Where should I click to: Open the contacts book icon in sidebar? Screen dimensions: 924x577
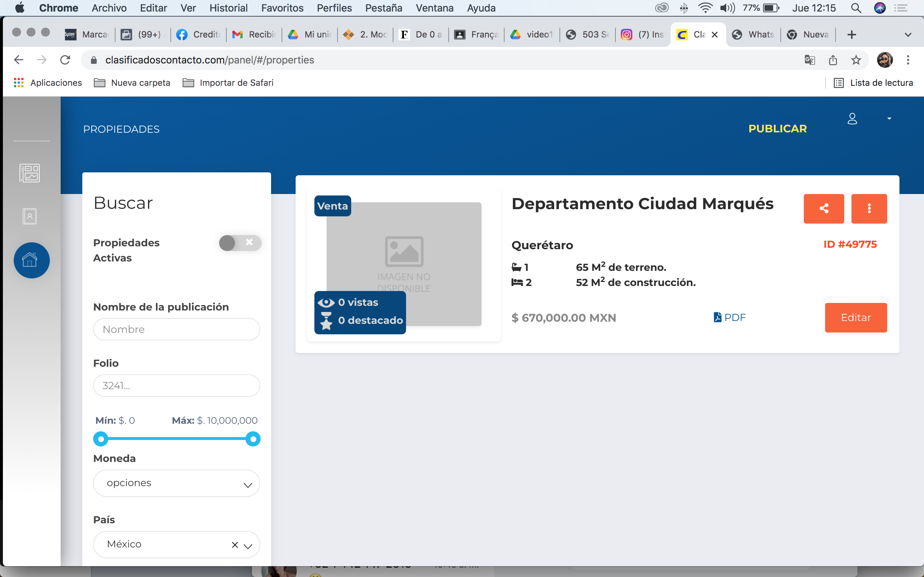coord(30,216)
